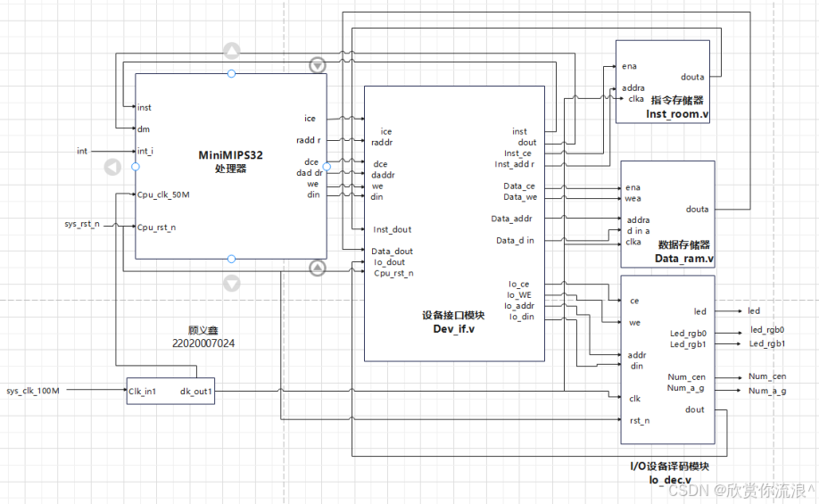
Task: Click the Led_rgb0 port inside Io_dec block
Action: point(688,334)
